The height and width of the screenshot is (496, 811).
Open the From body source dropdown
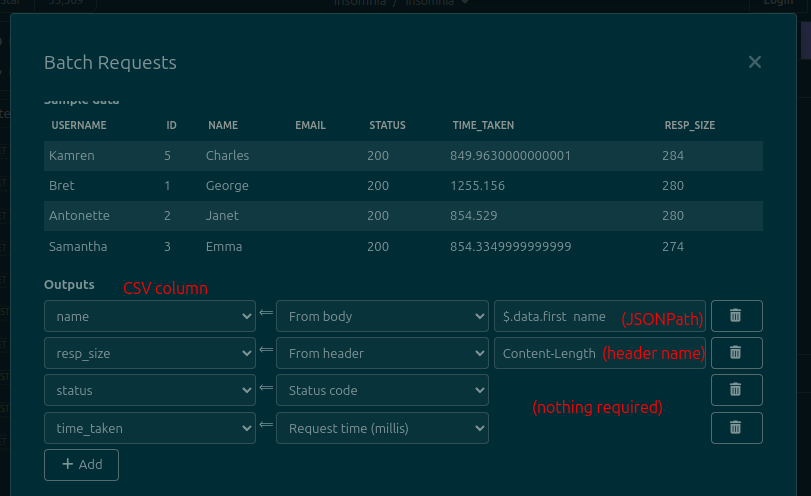point(382,316)
